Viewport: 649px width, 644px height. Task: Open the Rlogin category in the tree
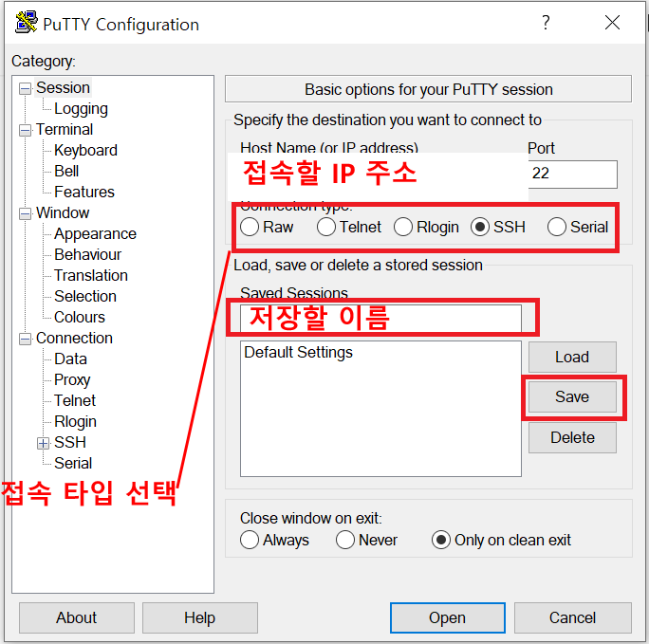75,421
